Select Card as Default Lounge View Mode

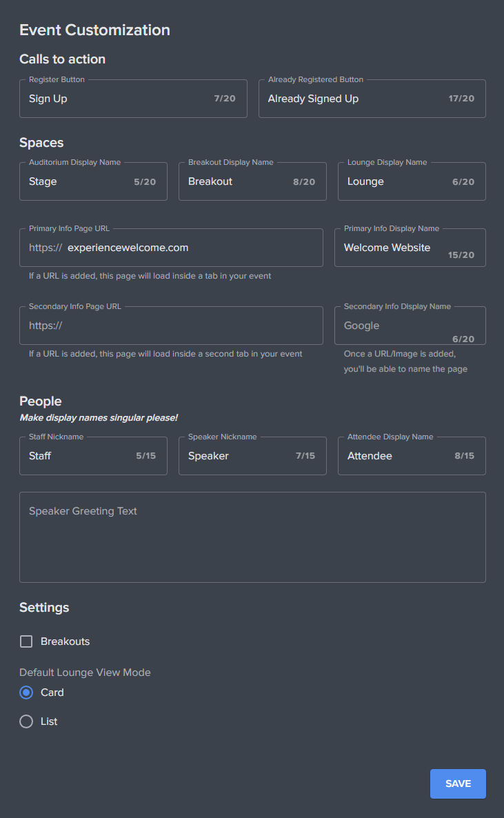tap(26, 692)
